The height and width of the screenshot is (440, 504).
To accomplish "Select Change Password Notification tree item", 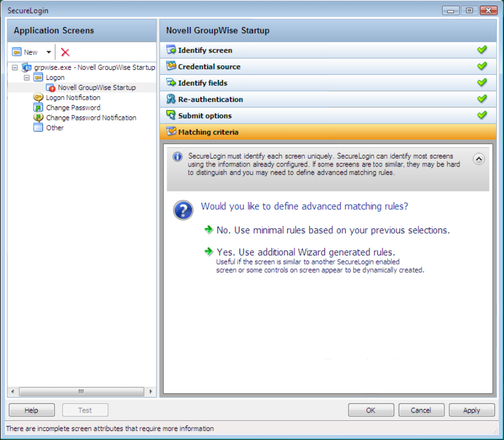I will [x=91, y=118].
